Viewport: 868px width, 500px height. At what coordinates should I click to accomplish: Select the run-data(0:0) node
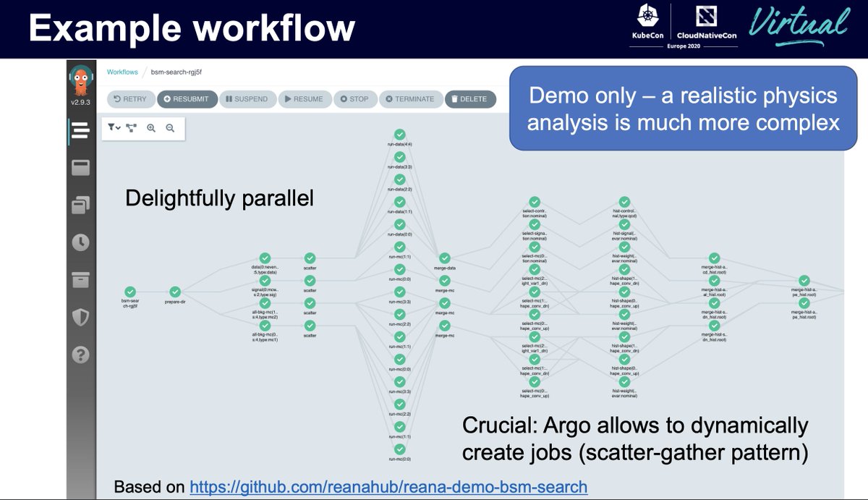point(399,224)
